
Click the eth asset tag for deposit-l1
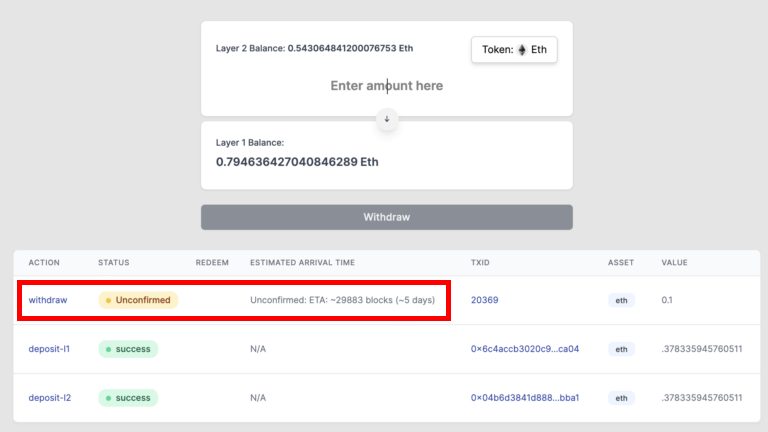621,349
